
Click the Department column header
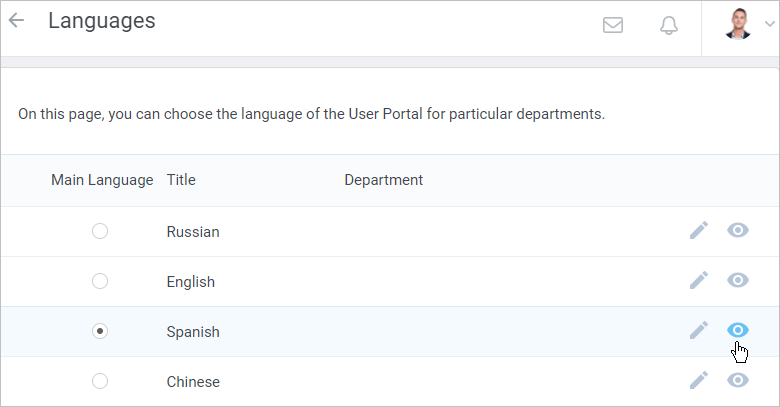[x=383, y=180]
